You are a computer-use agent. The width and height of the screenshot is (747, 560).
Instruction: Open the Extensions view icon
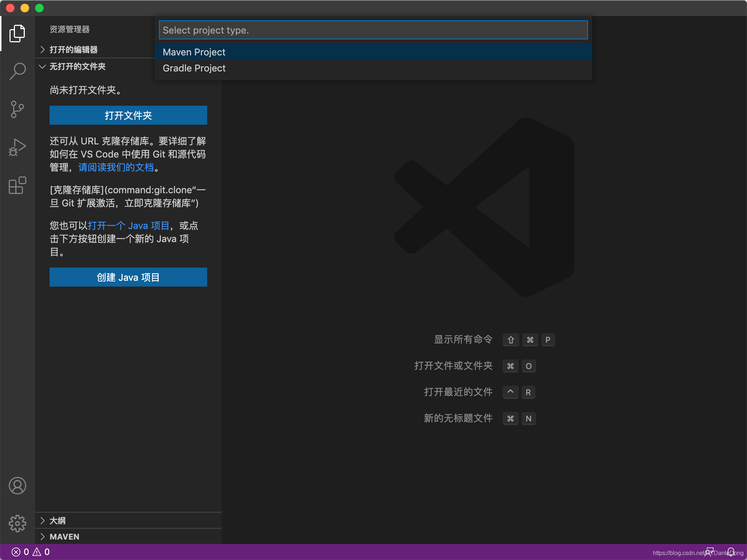coord(17,186)
